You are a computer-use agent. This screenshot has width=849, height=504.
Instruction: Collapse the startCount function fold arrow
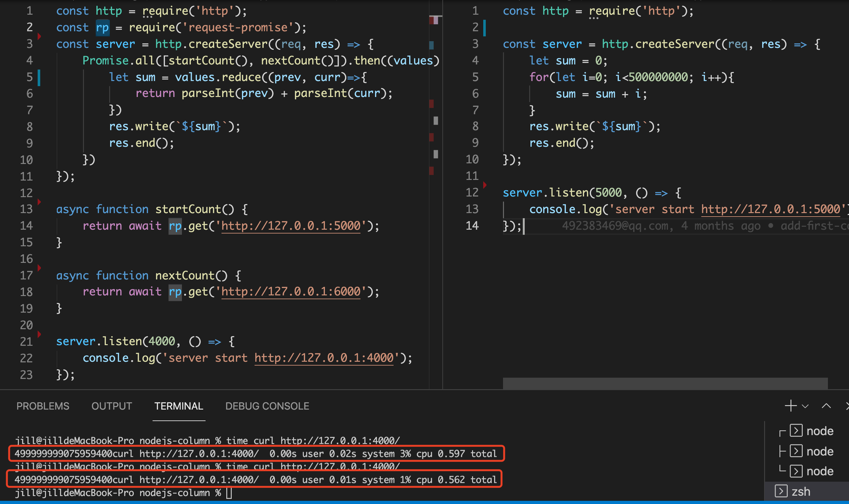click(x=39, y=202)
